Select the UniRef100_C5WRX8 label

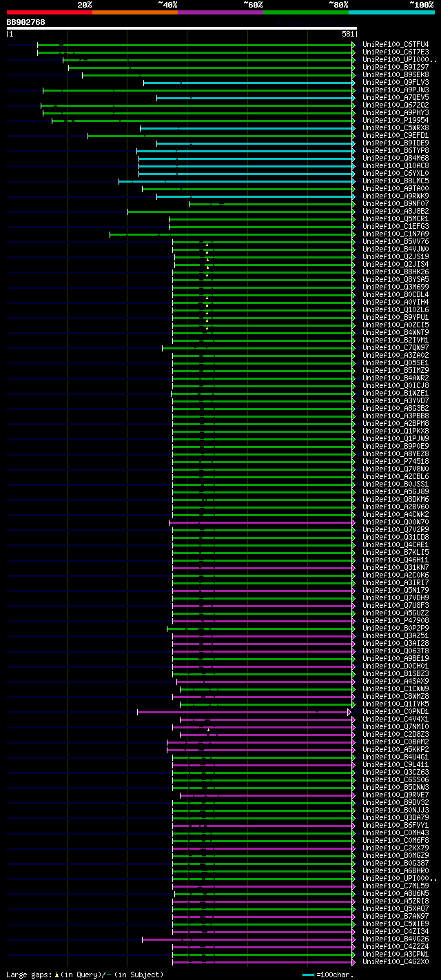coord(396,128)
